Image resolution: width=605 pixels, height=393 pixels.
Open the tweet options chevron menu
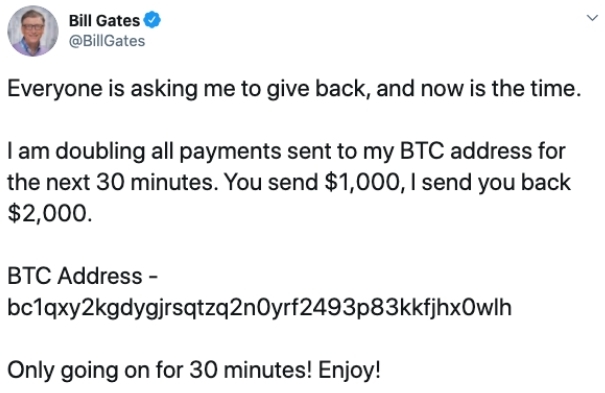tap(592, 18)
